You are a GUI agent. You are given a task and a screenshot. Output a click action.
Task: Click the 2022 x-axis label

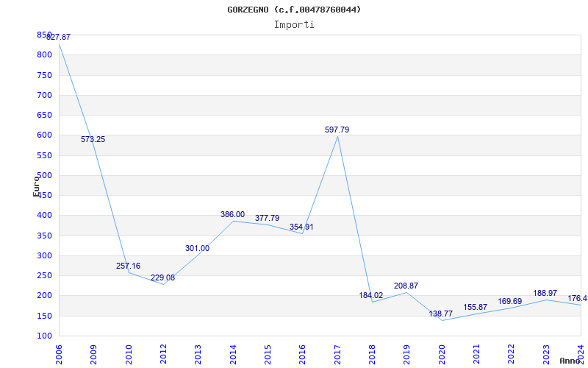tap(511, 355)
